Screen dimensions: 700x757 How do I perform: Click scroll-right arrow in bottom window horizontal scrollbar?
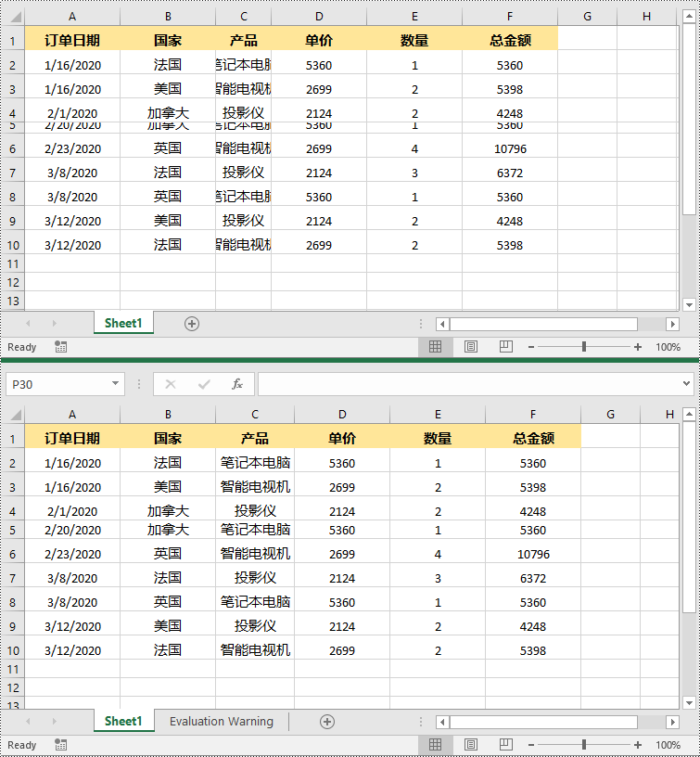(672, 723)
